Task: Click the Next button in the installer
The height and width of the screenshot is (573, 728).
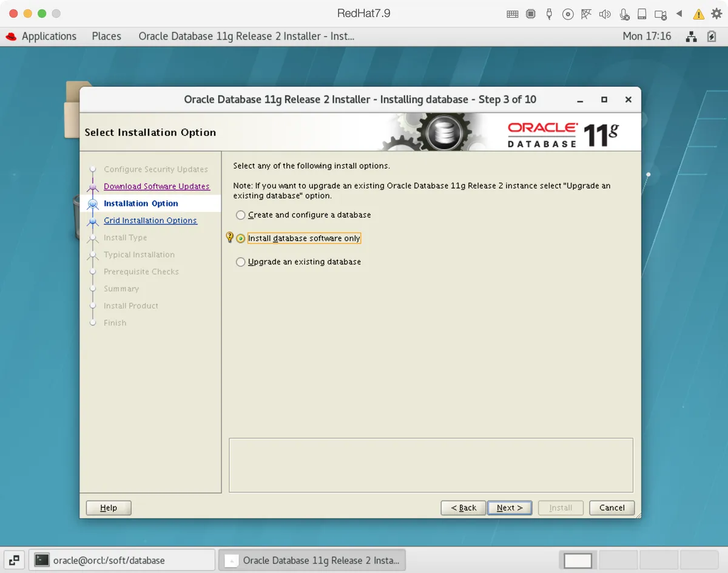Action: click(510, 507)
